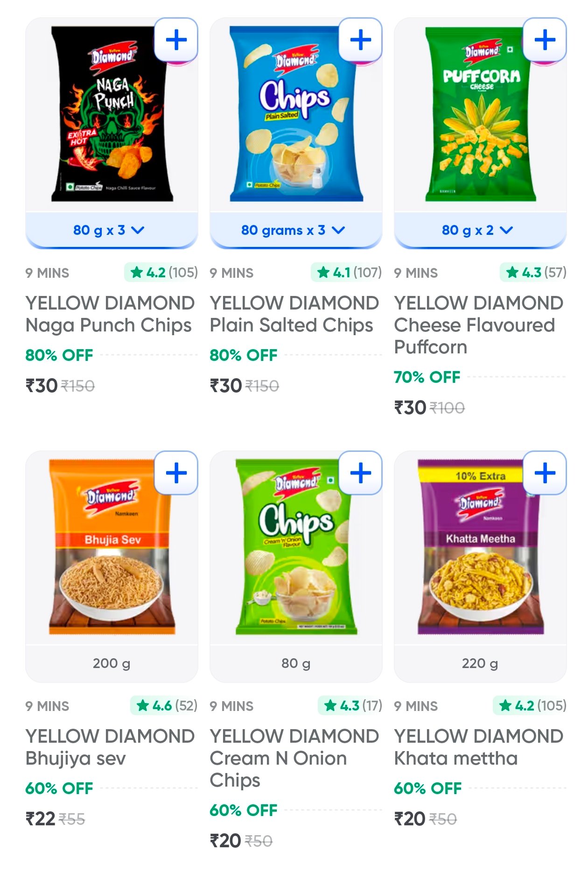Open YELLOW DIAMOND Plain Salted Chips title
Viewport: 588px width, 872px height.
pos(294,314)
